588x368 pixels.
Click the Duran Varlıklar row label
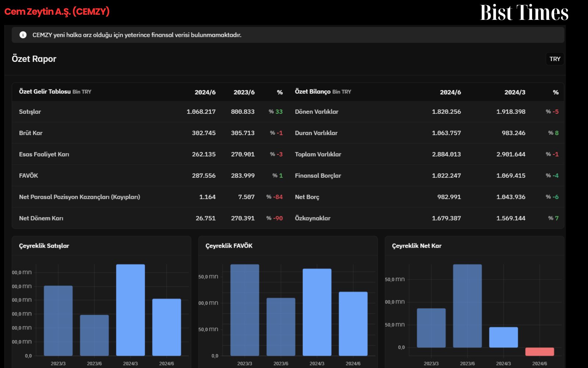click(316, 133)
